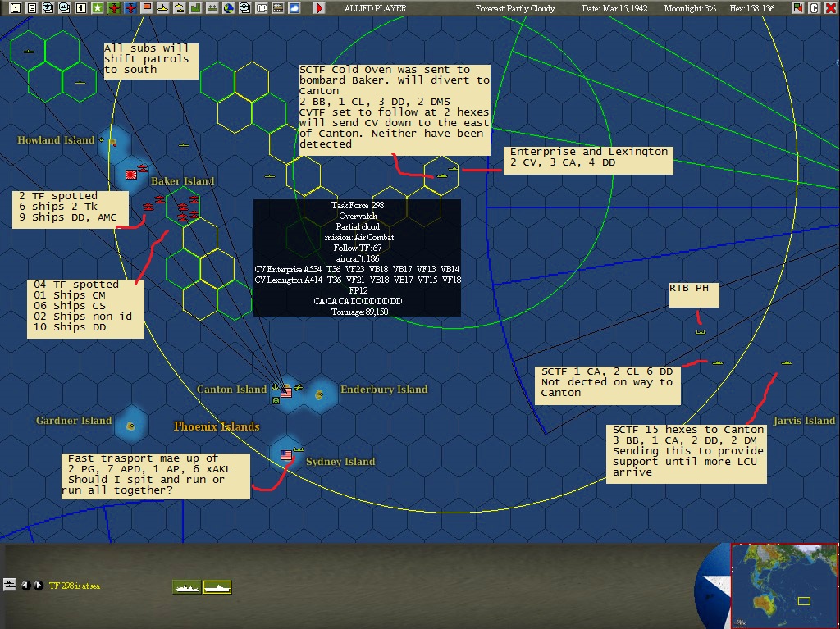Go to previous task force arrow

(25, 586)
